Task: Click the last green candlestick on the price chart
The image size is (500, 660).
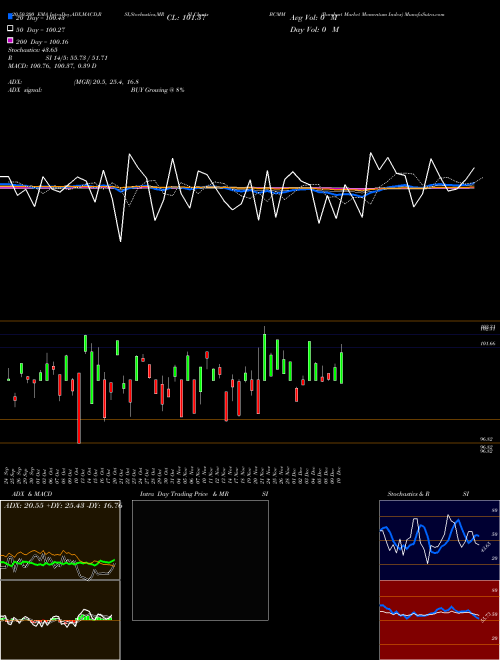Action: pyautogui.click(x=341, y=365)
